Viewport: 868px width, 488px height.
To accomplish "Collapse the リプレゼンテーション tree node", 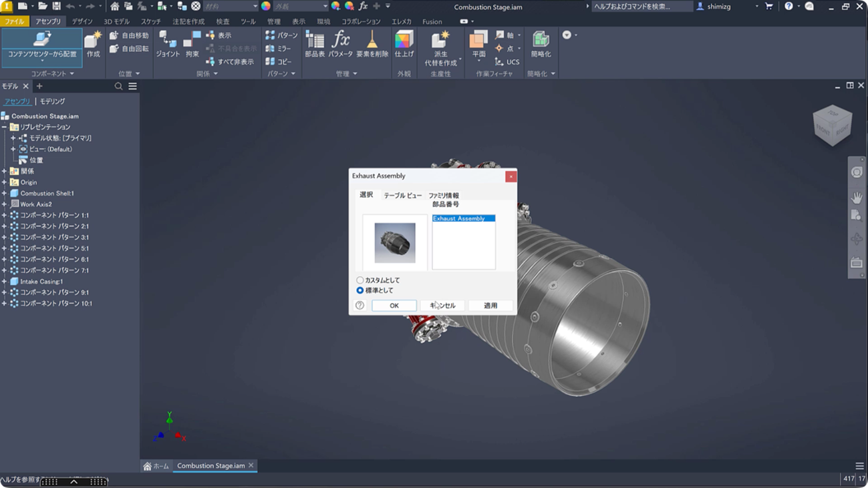I will pyautogui.click(x=5, y=127).
